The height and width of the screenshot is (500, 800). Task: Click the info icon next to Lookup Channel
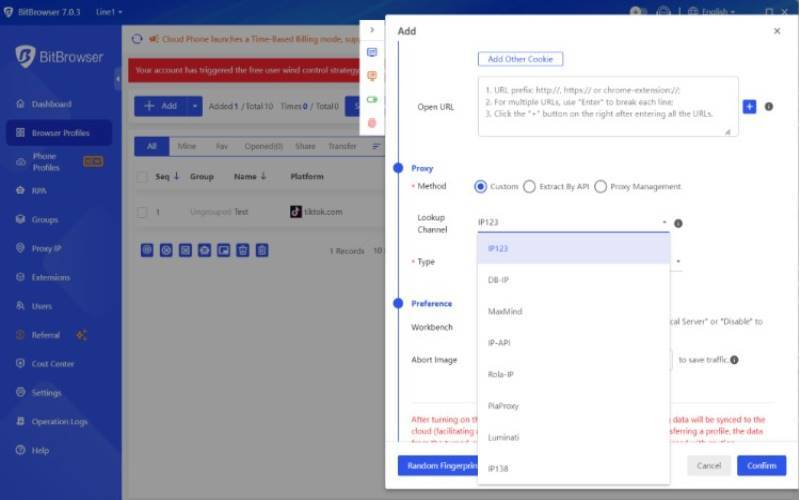(678, 223)
